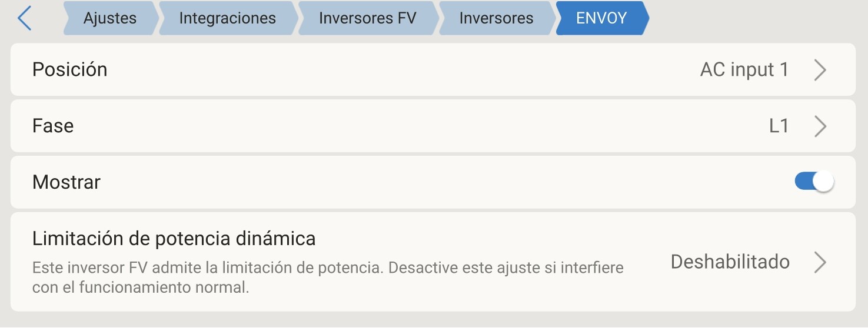Expand the Posición chevron arrow
This screenshot has height=328, width=868.
820,70
